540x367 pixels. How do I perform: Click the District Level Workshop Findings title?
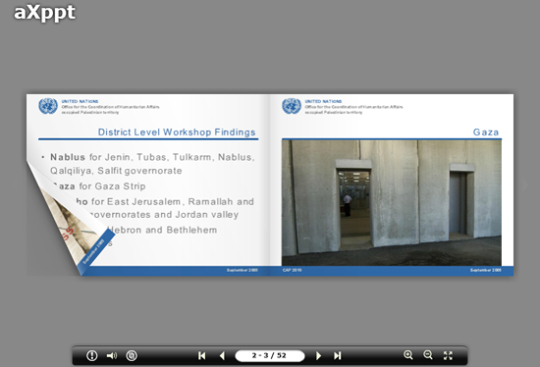pyautogui.click(x=177, y=132)
